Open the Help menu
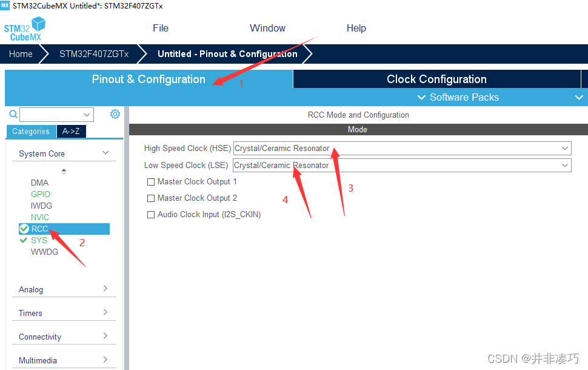Image resolution: width=588 pixels, height=370 pixels. [x=356, y=28]
